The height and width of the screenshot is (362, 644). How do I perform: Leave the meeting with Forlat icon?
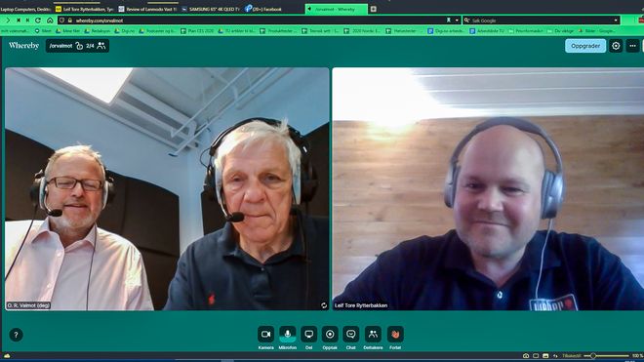(395, 334)
